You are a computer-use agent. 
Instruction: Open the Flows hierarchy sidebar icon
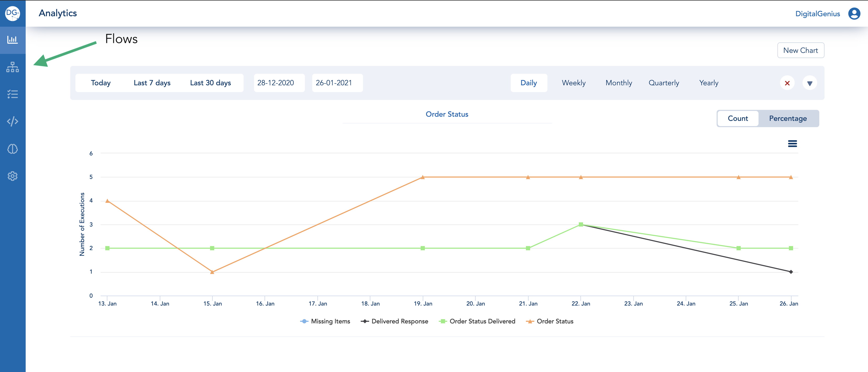13,67
